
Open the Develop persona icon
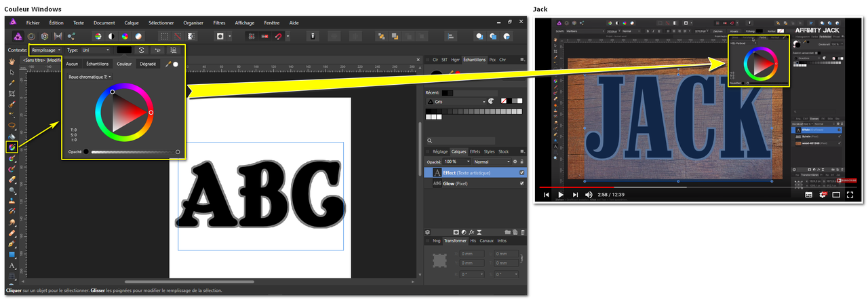[x=44, y=36]
